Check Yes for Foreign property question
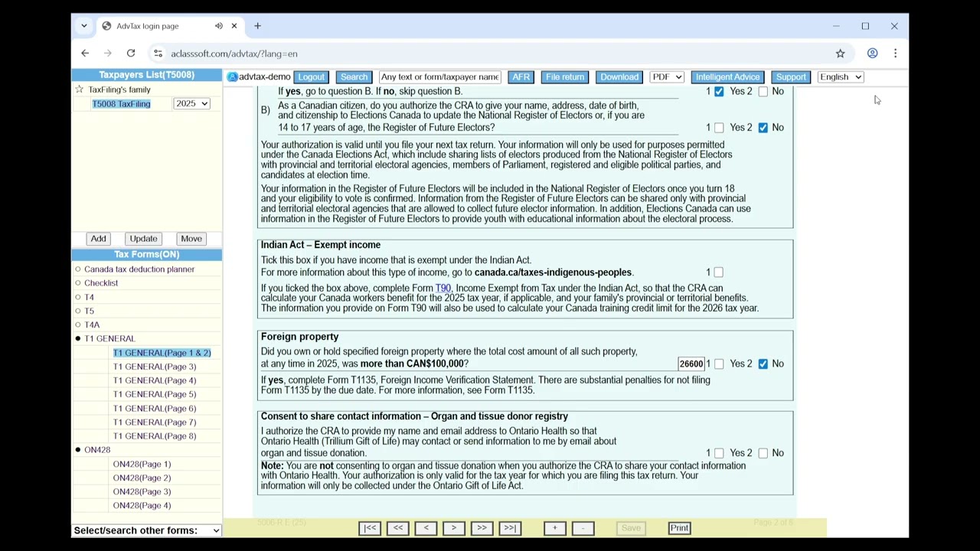The height and width of the screenshot is (551, 980). point(719,364)
